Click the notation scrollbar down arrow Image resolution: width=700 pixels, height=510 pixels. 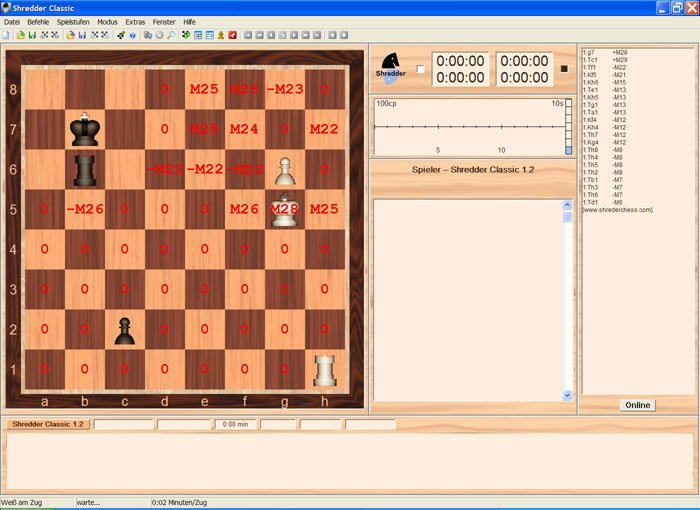567,395
